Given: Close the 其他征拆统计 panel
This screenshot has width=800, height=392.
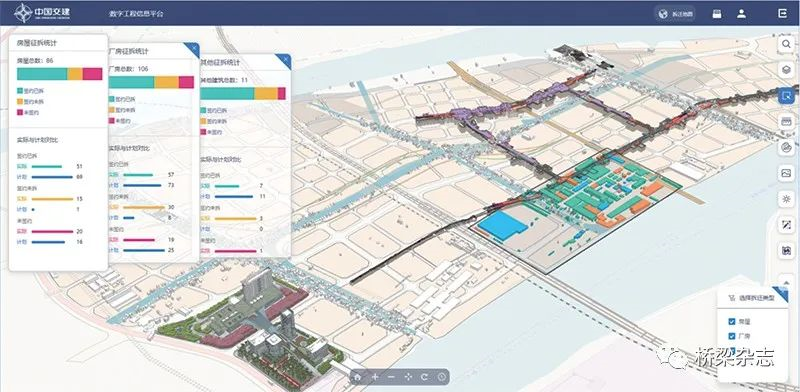Looking at the screenshot, I should 286,59.
